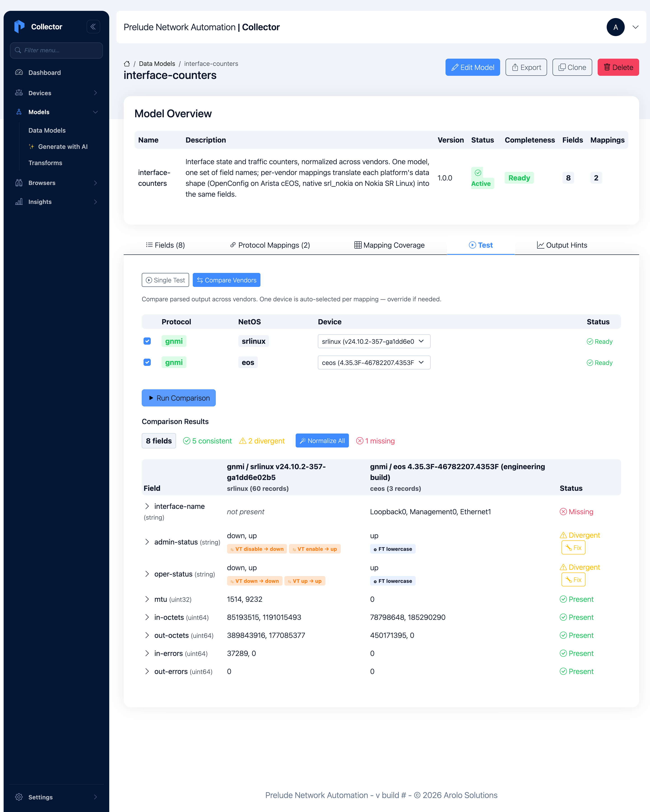Click Normalize All button
650x812 pixels.
click(x=322, y=441)
